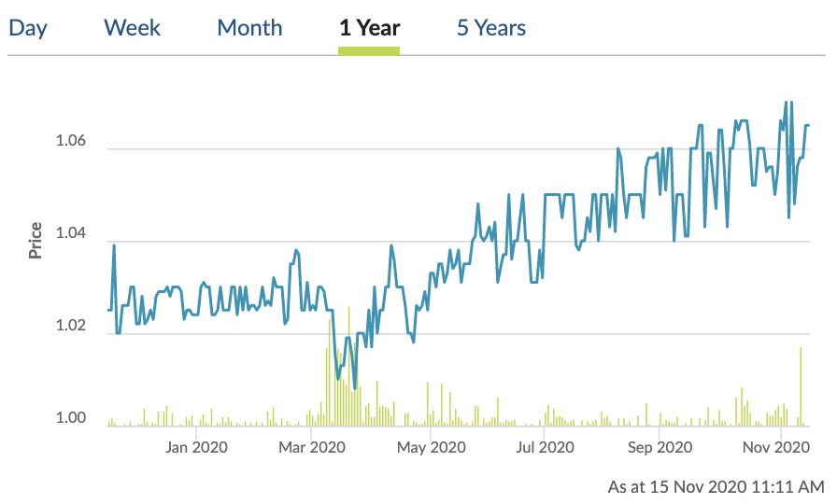Click the 1.02 price axis value
The width and height of the screenshot is (837, 504).
tap(74, 327)
